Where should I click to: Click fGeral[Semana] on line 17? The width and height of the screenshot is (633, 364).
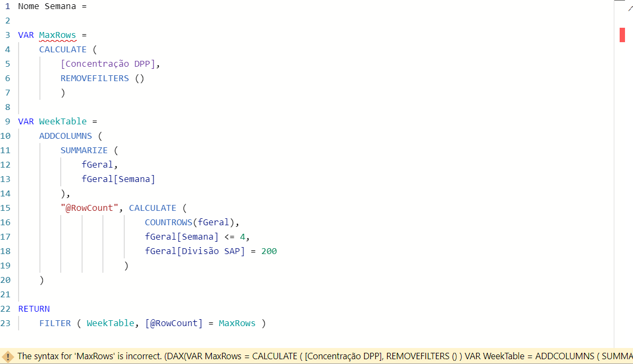[x=181, y=237]
